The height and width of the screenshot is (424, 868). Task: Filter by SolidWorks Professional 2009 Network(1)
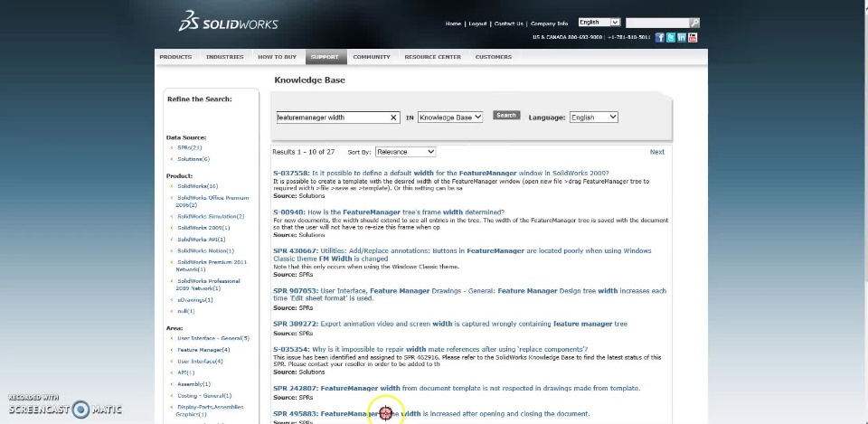tap(209, 285)
